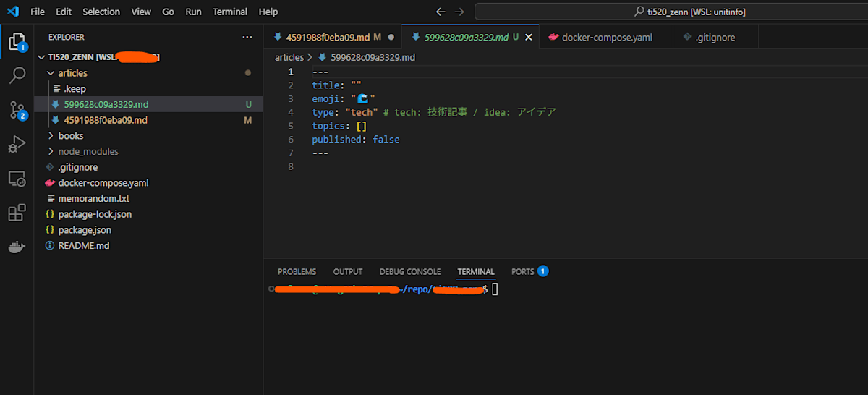Open the Go menu
Image resolution: width=868 pixels, height=395 pixels.
[168, 12]
